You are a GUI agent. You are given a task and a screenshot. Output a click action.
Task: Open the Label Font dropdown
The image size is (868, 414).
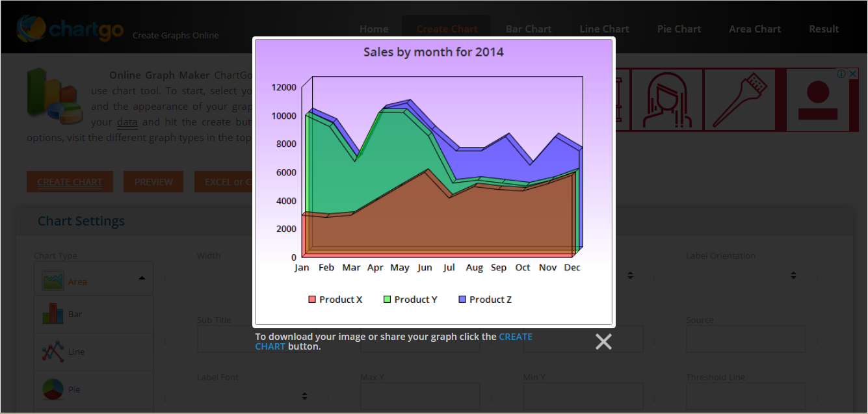pos(304,396)
